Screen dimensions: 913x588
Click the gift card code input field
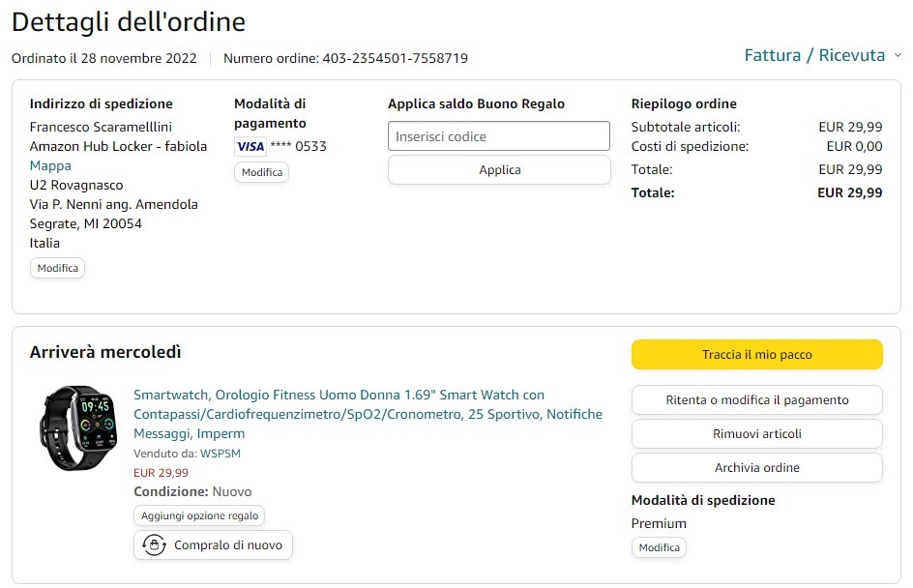coord(499,136)
